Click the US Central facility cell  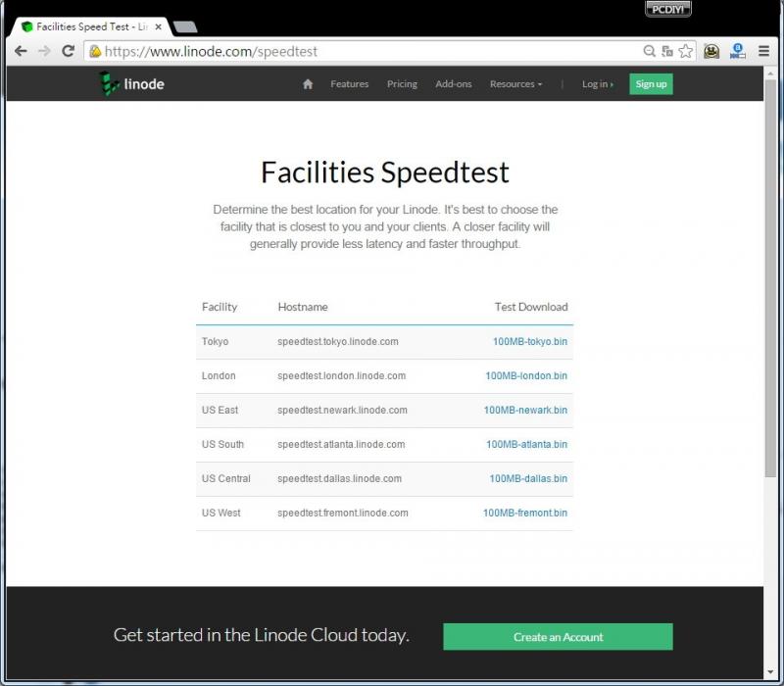(226, 478)
